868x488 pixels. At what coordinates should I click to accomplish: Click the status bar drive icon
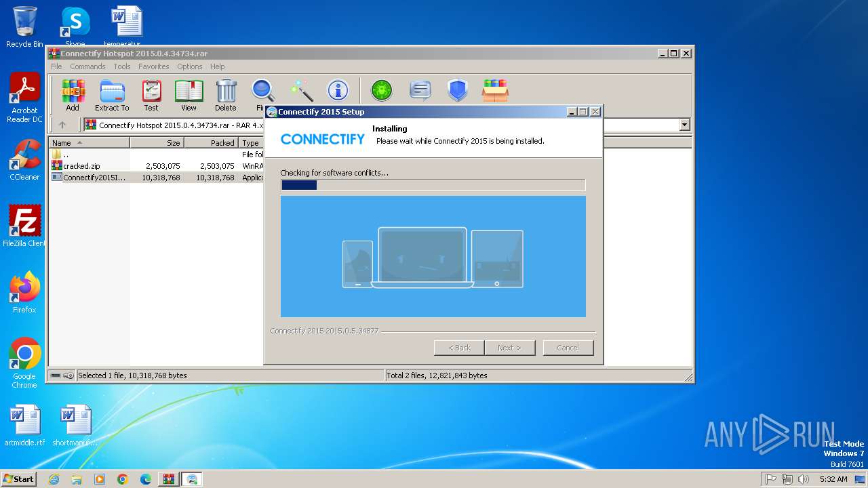point(56,375)
